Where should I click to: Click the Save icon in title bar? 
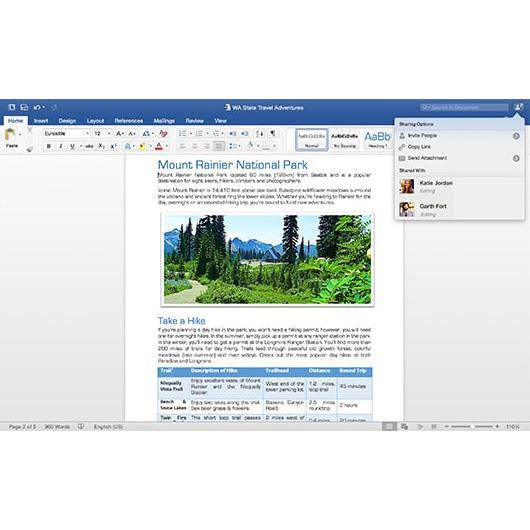click(x=24, y=107)
